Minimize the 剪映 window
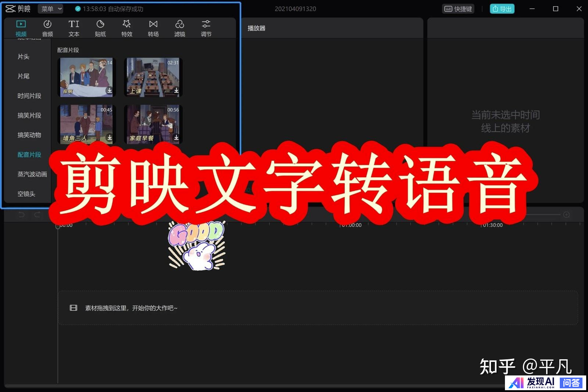This screenshot has height=392, width=588. [532, 9]
